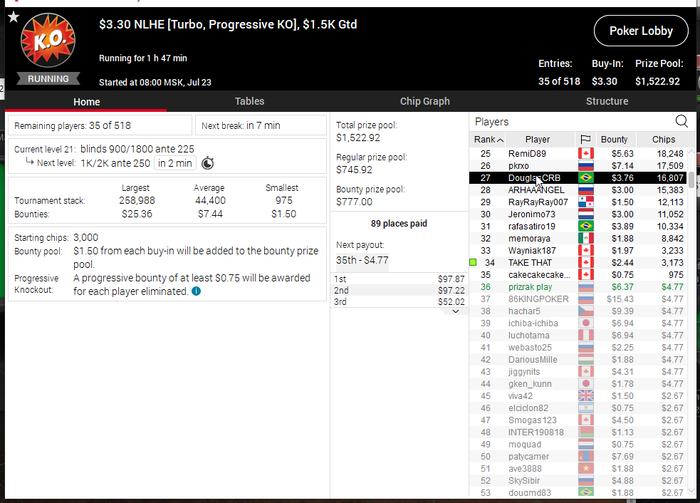Screen dimensions: 700x503
Task: Sort by Chips column header
Action: point(663,140)
